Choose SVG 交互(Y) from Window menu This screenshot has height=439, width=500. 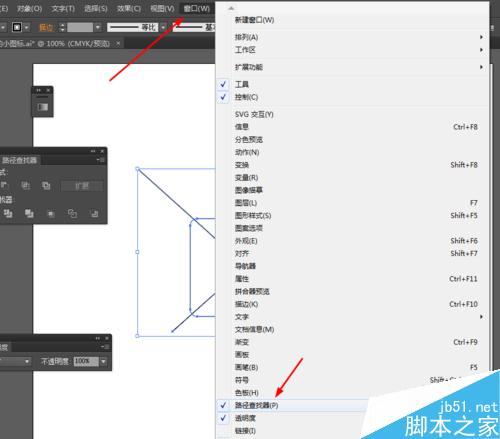(x=353, y=114)
